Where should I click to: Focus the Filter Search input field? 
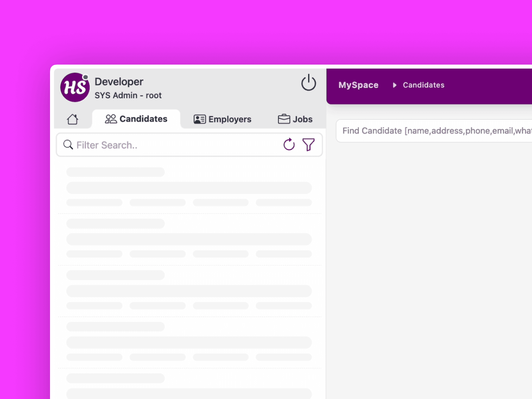coord(174,145)
